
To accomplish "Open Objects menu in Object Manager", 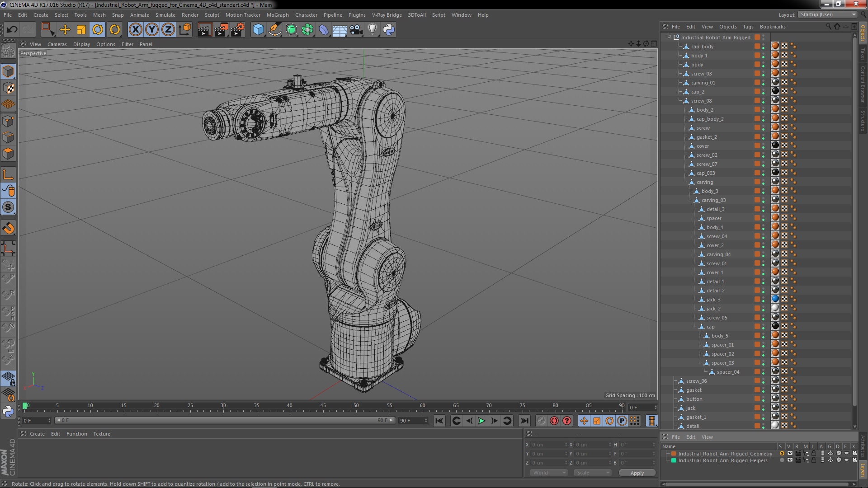I will point(728,27).
